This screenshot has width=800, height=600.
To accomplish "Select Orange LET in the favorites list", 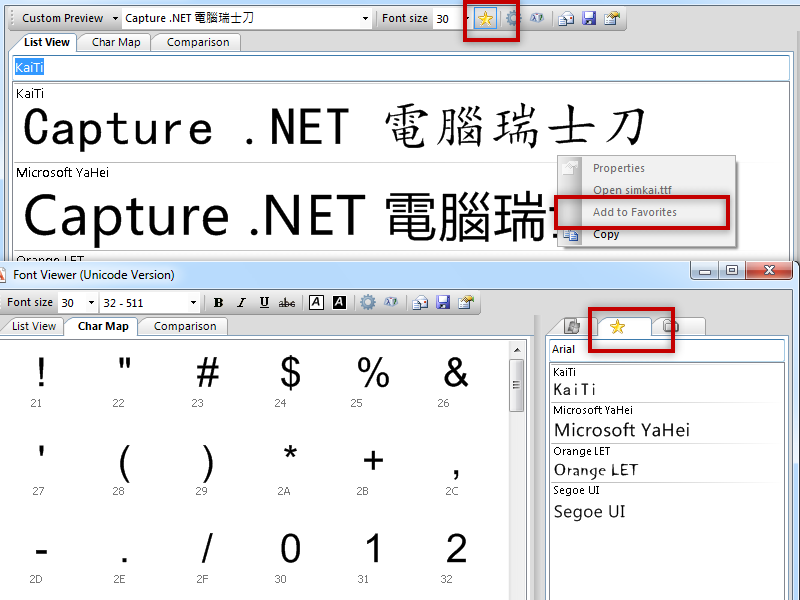I will point(666,463).
